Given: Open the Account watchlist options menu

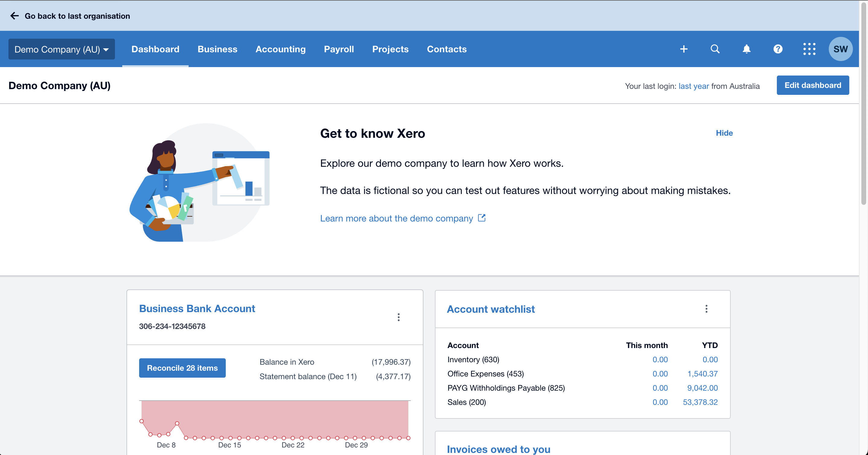Looking at the screenshot, I should 707,309.
